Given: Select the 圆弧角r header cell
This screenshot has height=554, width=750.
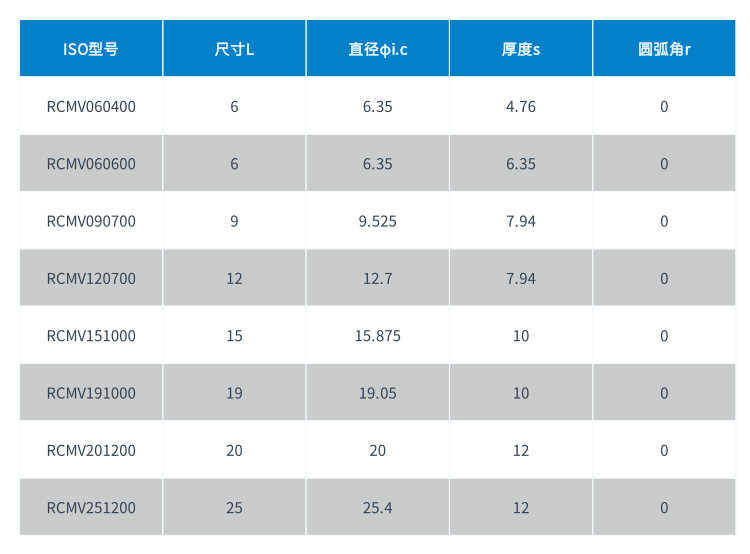Looking at the screenshot, I should [x=664, y=48].
